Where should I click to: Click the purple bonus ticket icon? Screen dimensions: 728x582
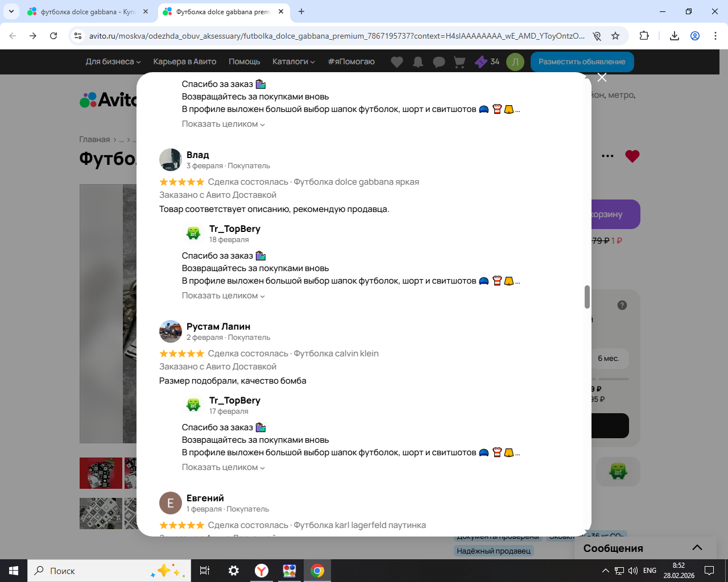pyautogui.click(x=481, y=62)
